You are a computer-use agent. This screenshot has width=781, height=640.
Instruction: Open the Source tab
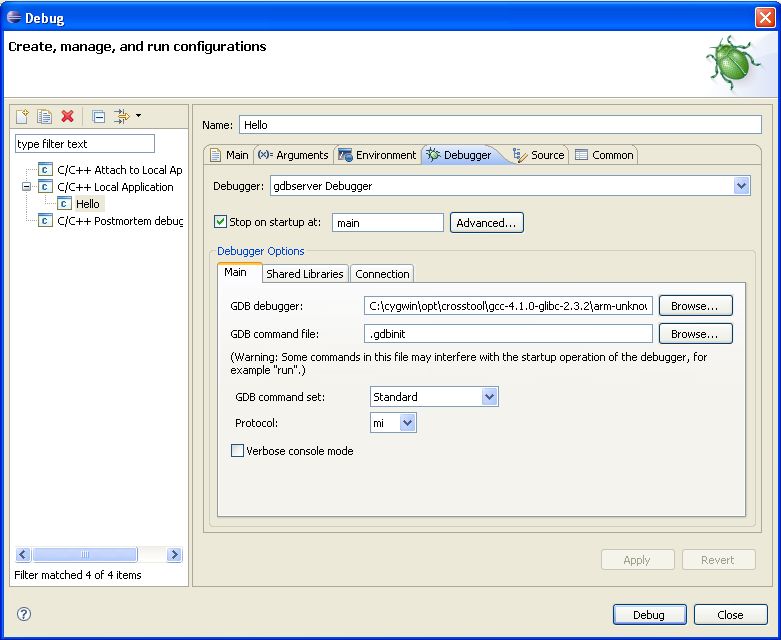(538, 155)
